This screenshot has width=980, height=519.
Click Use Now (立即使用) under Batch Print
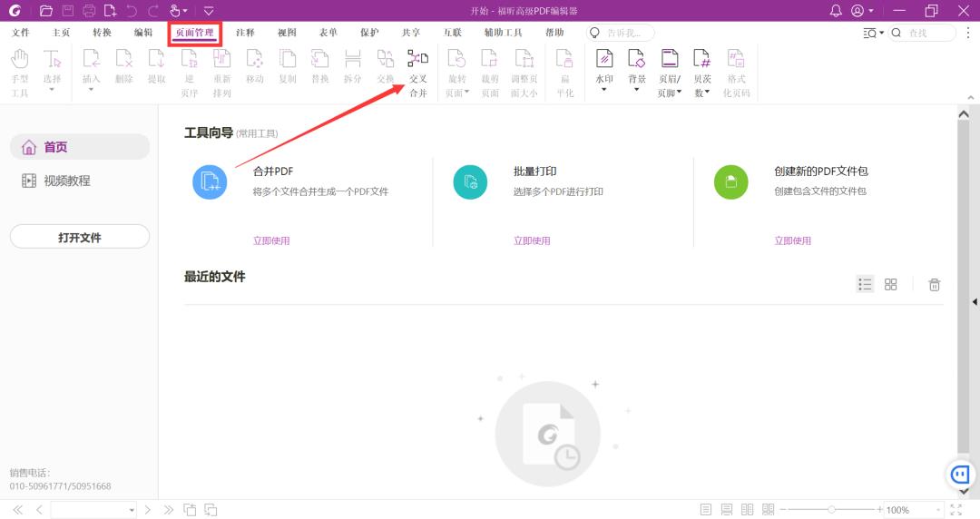[532, 240]
